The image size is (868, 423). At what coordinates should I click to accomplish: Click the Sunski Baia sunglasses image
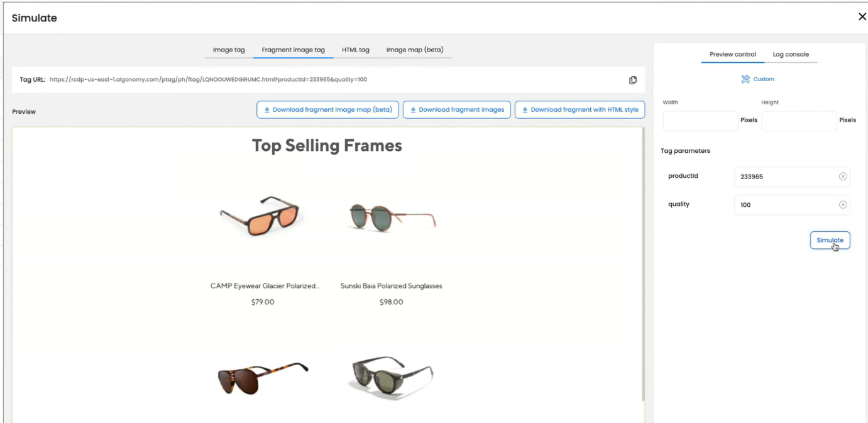(392, 217)
